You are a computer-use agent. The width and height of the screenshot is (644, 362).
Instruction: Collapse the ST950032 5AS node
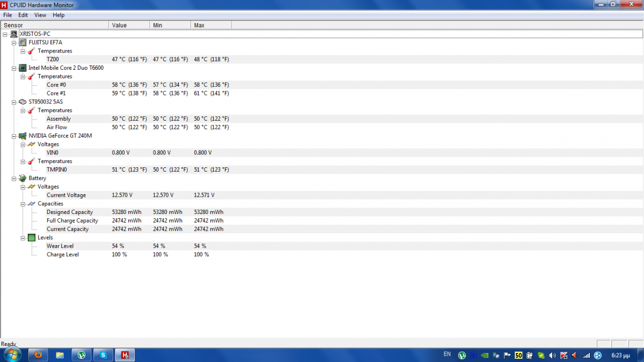click(14, 102)
